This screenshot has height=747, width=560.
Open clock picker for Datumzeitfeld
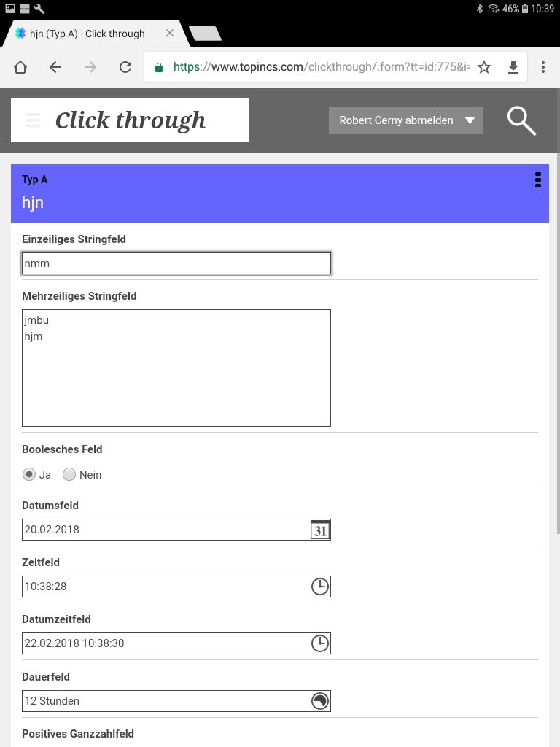pyautogui.click(x=320, y=643)
